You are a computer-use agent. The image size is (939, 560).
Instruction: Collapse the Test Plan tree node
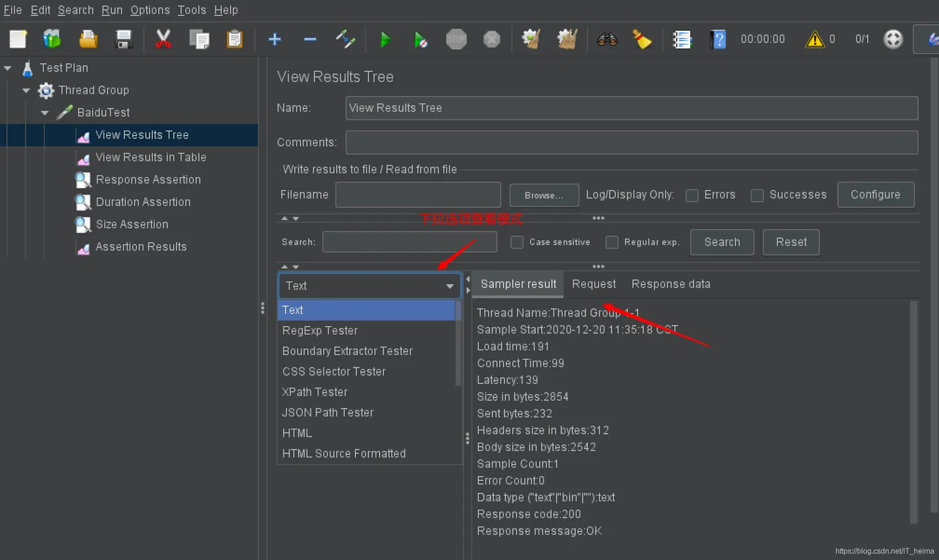click(8, 68)
